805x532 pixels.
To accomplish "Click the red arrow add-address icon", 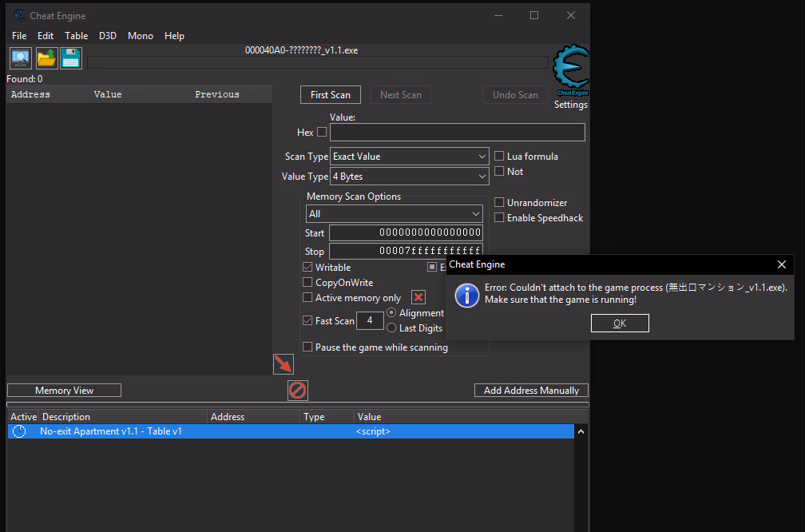I will pyautogui.click(x=284, y=364).
